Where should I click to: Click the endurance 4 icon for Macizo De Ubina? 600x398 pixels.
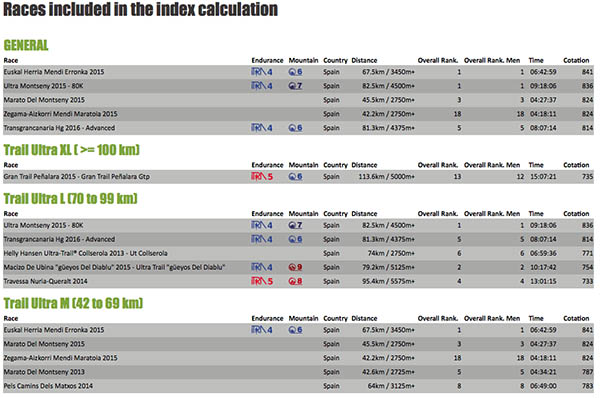click(262, 267)
